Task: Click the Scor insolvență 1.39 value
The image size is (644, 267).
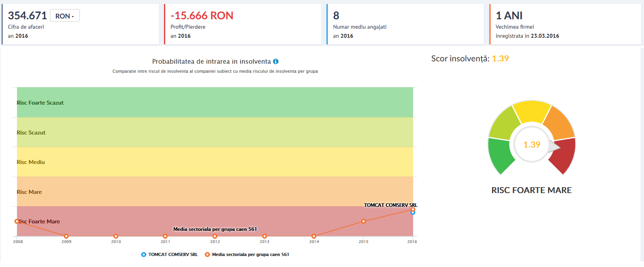Action: (500, 59)
